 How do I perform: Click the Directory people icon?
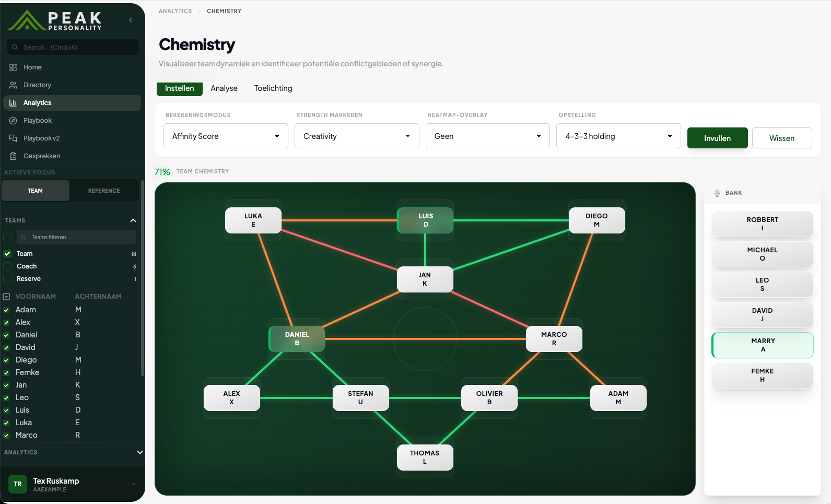(x=13, y=85)
